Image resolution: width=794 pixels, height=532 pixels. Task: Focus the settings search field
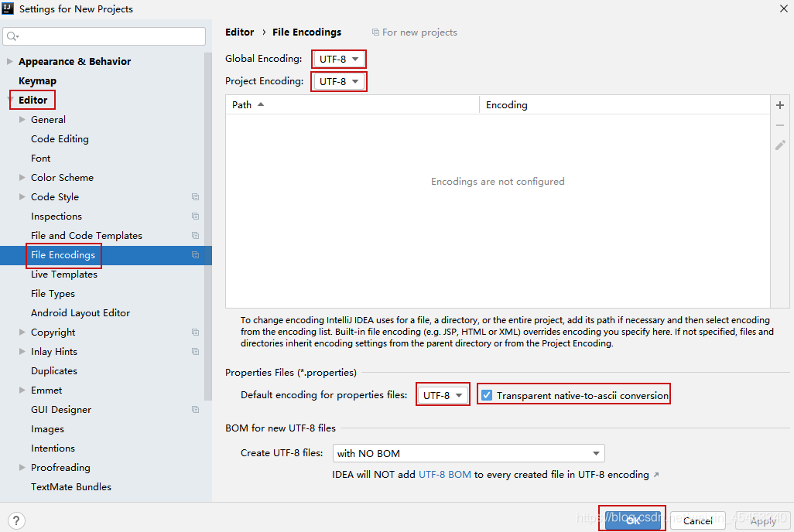click(104, 36)
